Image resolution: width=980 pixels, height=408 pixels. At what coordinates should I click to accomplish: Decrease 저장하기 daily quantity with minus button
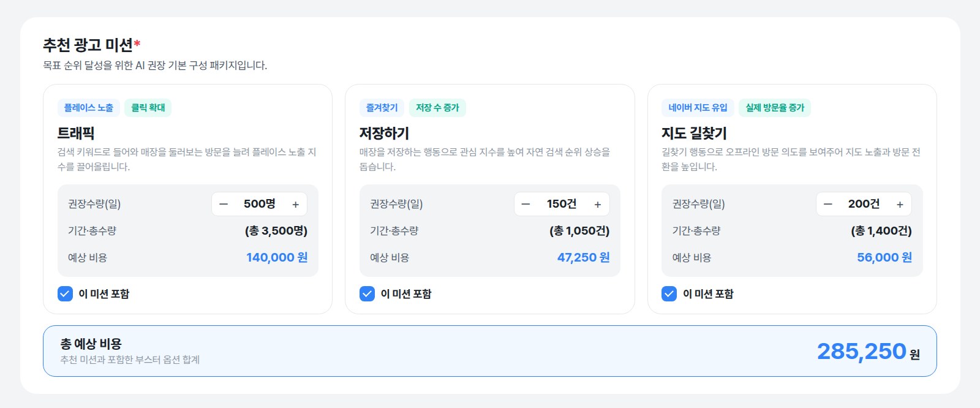click(x=526, y=205)
